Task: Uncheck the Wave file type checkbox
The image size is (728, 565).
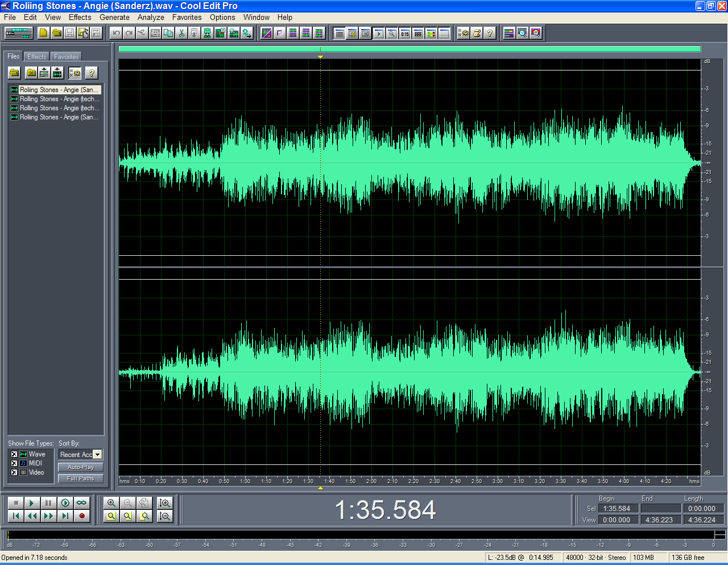Action: [14, 454]
